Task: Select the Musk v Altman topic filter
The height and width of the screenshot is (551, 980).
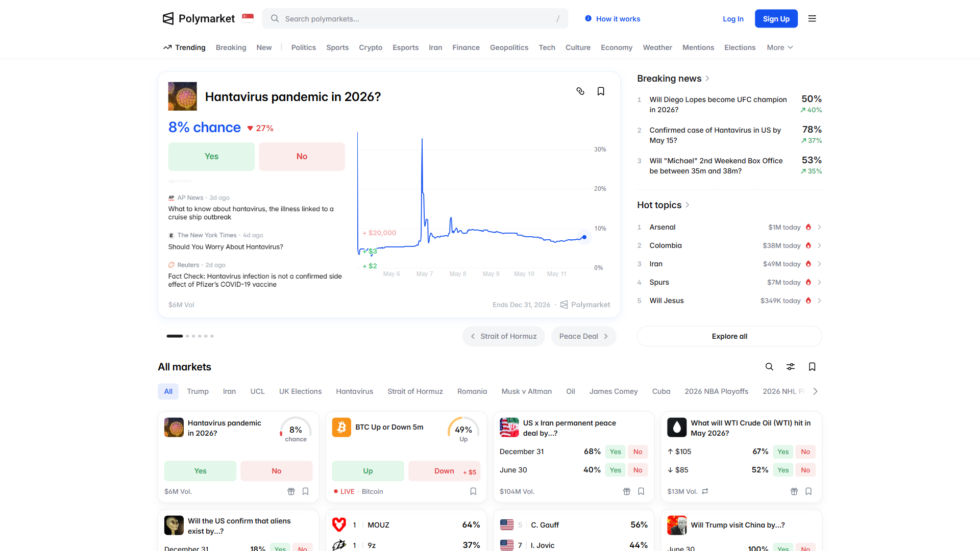Action: click(x=526, y=391)
